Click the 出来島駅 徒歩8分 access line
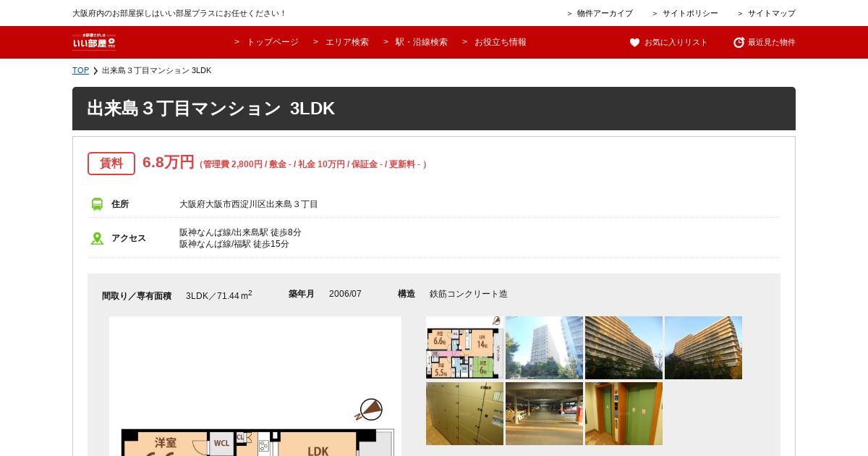Screen dimensions: 868x456 click(x=240, y=232)
